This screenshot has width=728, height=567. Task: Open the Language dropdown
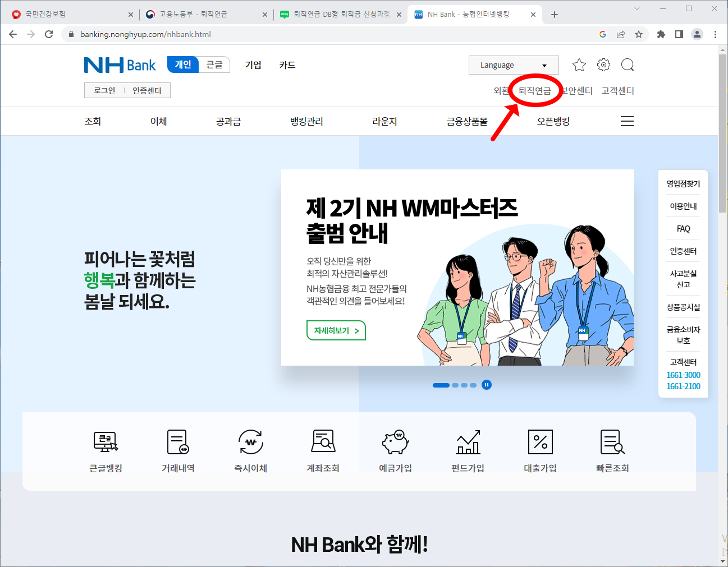click(x=514, y=65)
